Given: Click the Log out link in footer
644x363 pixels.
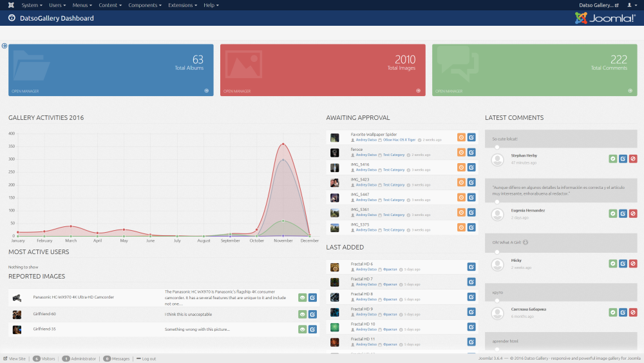Looking at the screenshot, I should pos(147,358).
